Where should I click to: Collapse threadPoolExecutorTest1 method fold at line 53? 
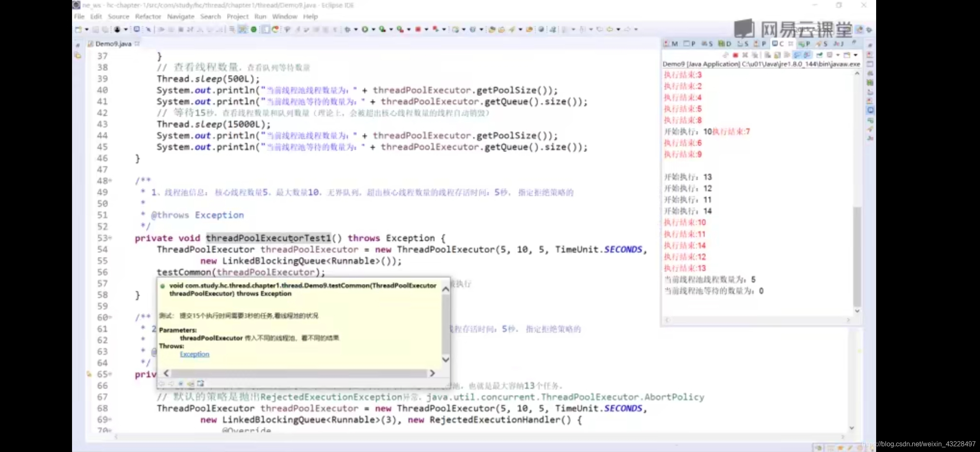pyautogui.click(x=110, y=238)
